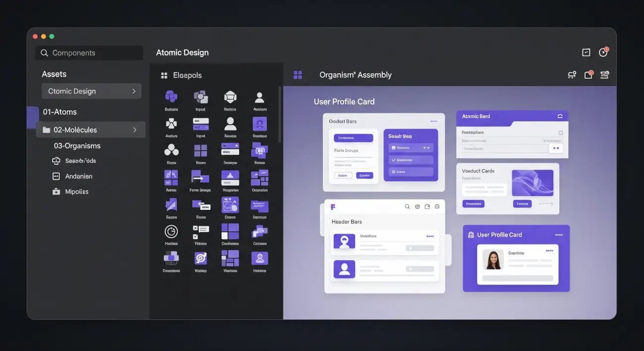Toggle the switch in the first Header Bars user row
This screenshot has height=351, width=644.
tap(419, 248)
